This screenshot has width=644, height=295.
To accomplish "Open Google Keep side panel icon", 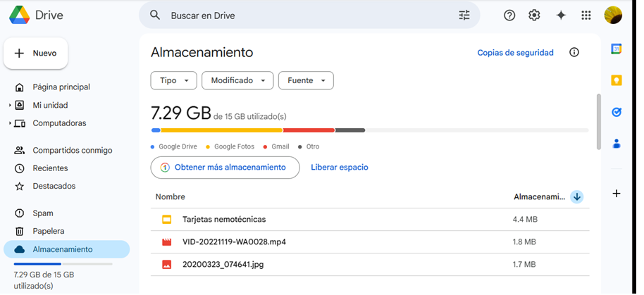I will (x=617, y=80).
